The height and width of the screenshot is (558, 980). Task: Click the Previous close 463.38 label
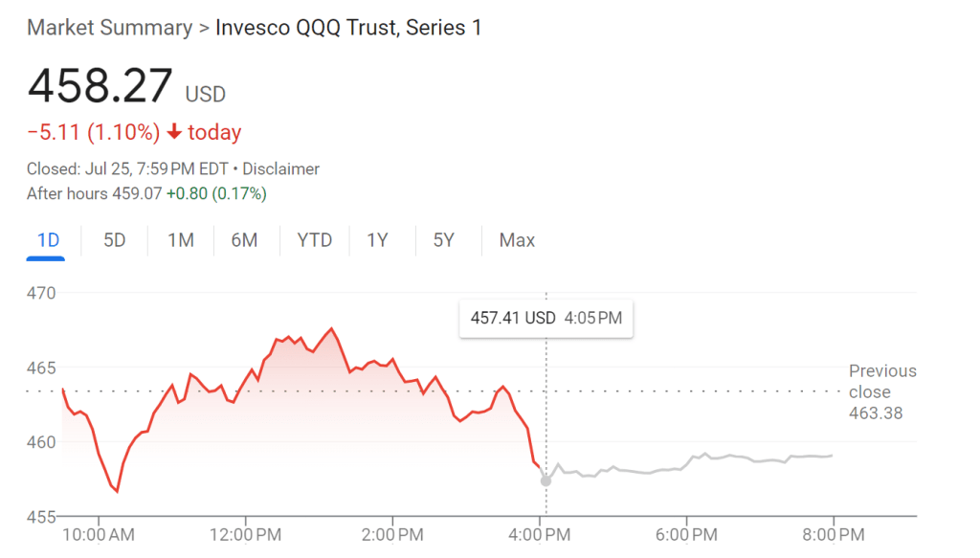[881, 391]
